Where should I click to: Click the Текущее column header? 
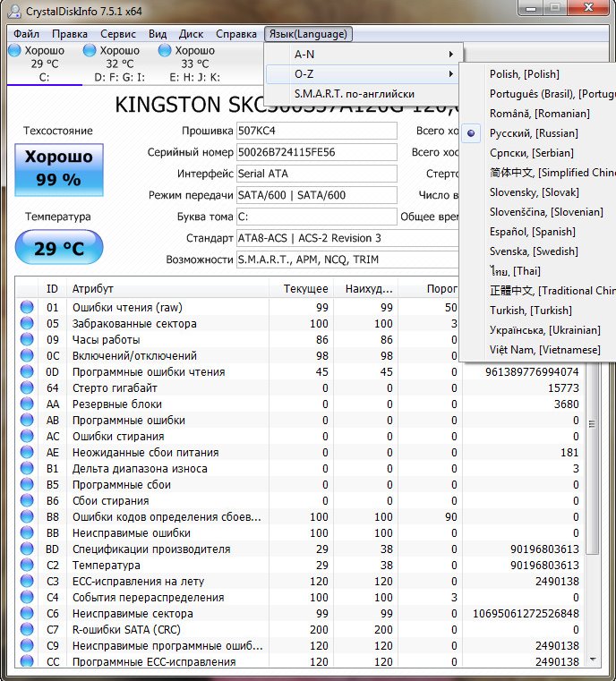point(301,289)
